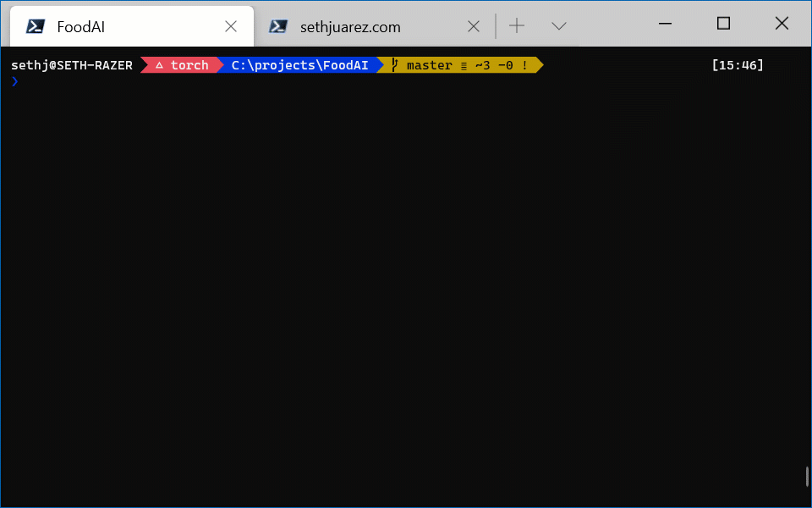Open a new tab with plus button

point(517,26)
